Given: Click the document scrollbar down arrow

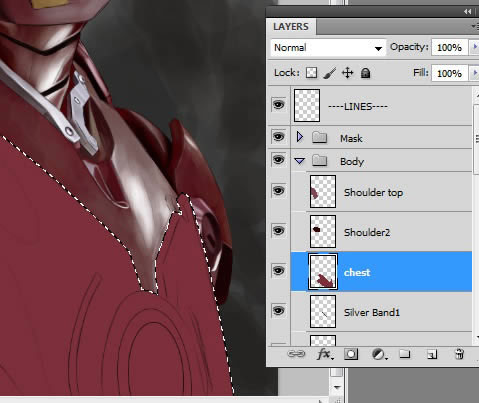Looking at the screenshot, I should (337, 387).
